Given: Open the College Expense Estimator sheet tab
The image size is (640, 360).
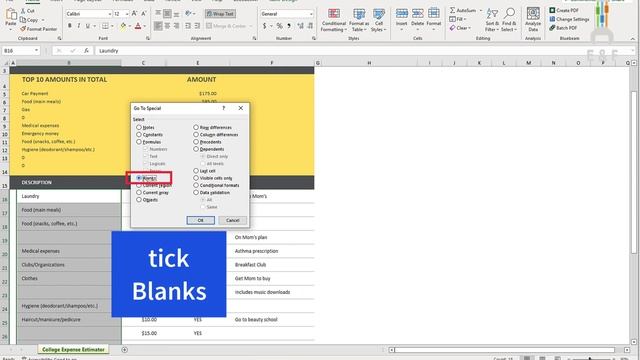Looking at the screenshot, I should (x=73, y=350).
